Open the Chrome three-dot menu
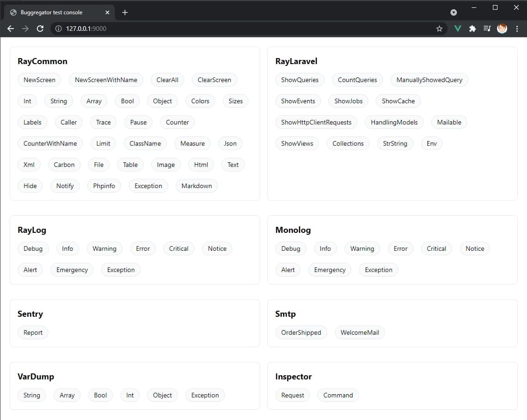Image resolution: width=527 pixels, height=420 pixels. click(x=517, y=29)
